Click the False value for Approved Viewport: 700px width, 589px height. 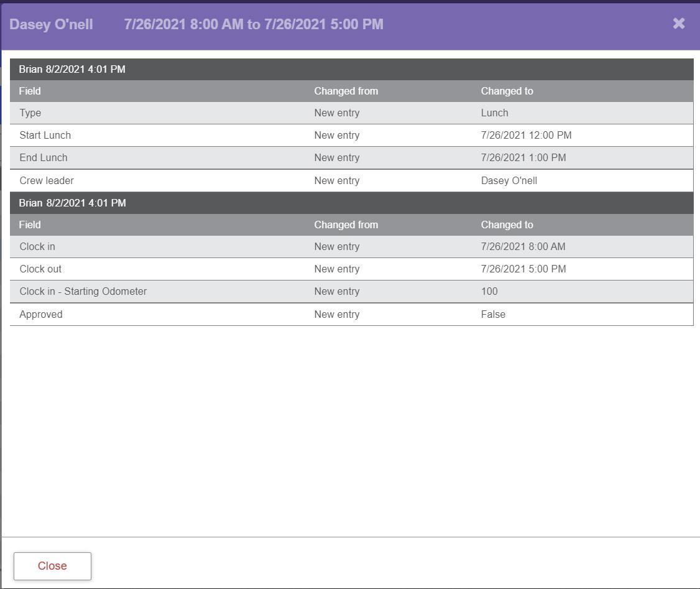493,315
